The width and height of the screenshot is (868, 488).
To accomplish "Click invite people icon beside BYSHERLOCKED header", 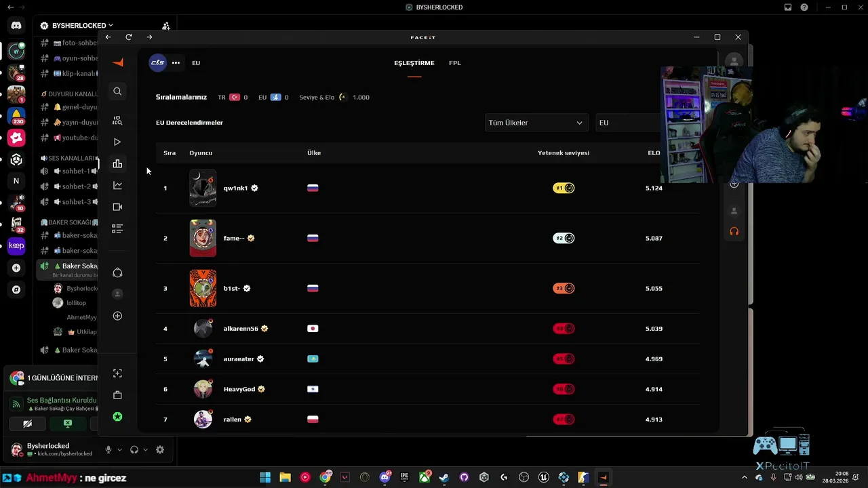I will point(166,26).
